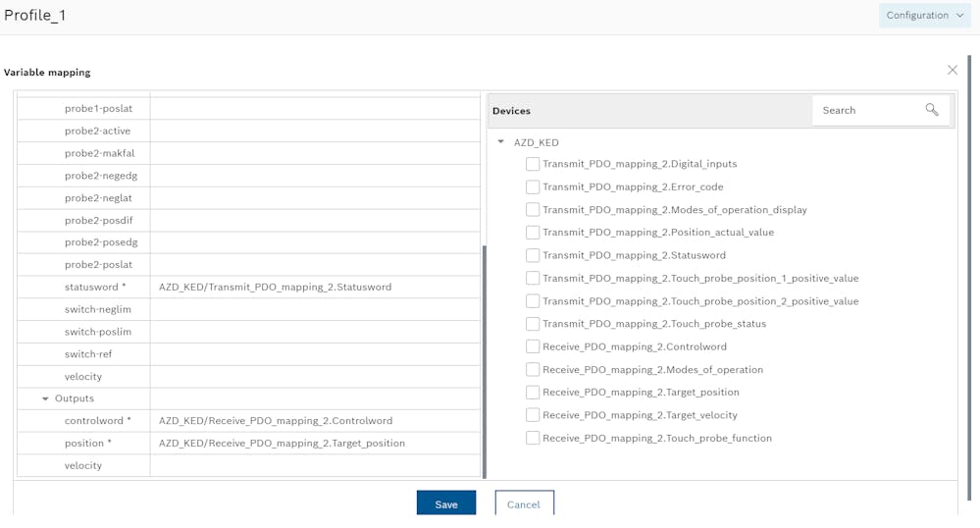Open the Configuration dropdown
The image size is (980, 528).
tap(924, 15)
